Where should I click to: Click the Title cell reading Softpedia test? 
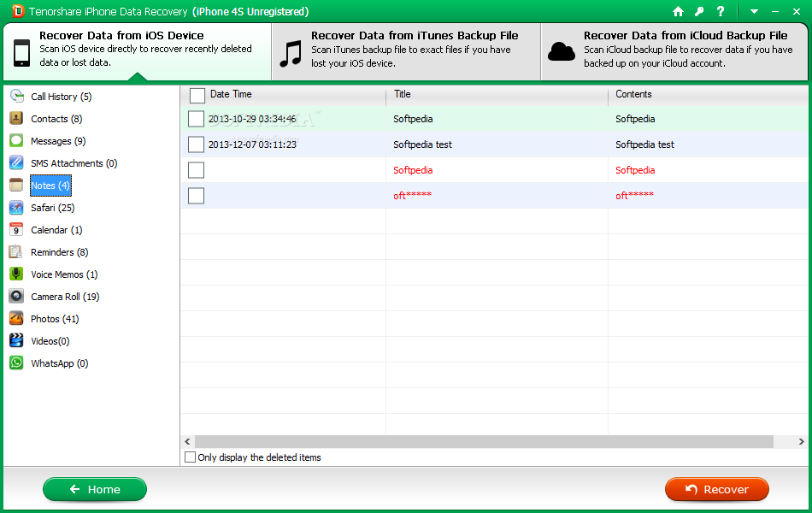pyautogui.click(x=422, y=144)
